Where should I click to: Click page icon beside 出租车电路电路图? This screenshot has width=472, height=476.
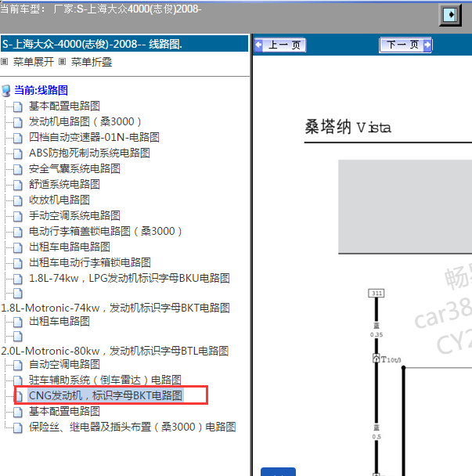click(17, 247)
